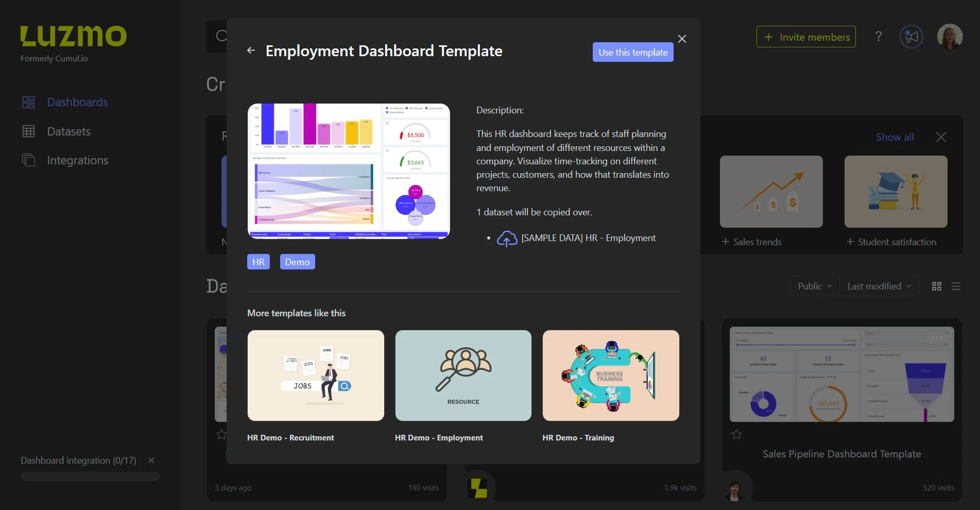Switch to grid view
The height and width of the screenshot is (510, 980).
(937, 286)
